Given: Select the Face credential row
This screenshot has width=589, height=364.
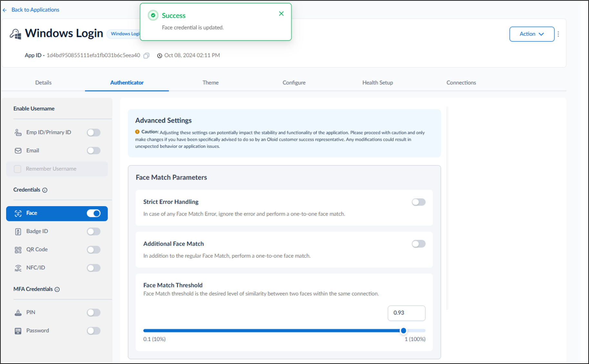Looking at the screenshot, I should point(57,213).
